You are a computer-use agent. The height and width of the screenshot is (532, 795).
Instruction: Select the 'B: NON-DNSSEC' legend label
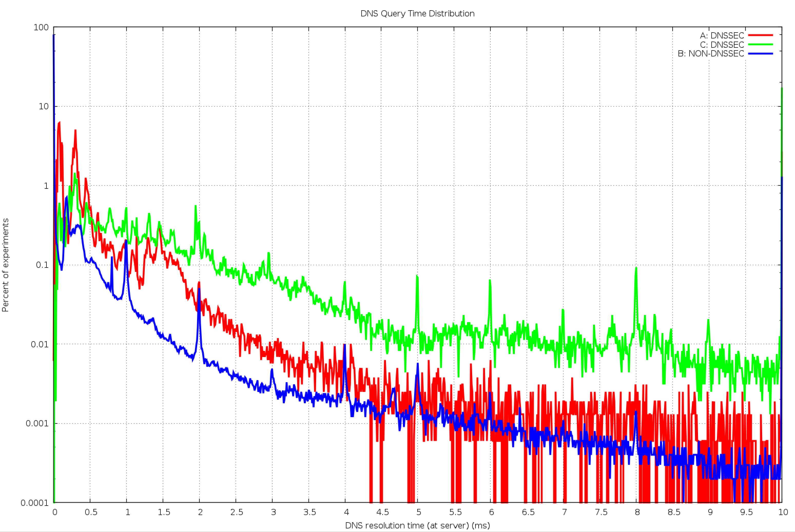(x=711, y=54)
